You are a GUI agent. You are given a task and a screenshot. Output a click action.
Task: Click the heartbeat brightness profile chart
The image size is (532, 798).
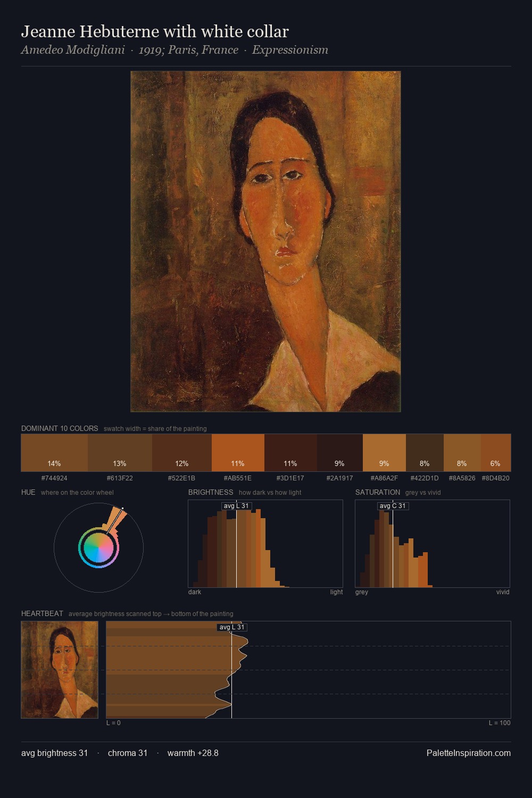(309, 670)
